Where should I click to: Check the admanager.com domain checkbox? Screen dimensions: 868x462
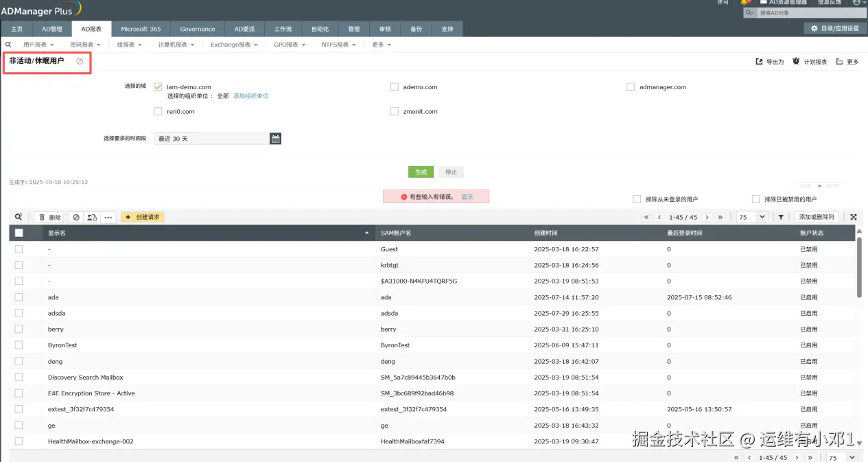pyautogui.click(x=631, y=87)
